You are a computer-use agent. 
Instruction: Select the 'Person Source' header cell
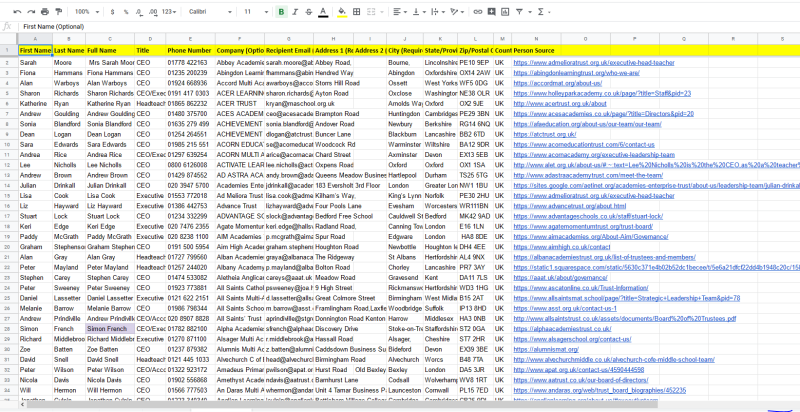tap(536, 50)
